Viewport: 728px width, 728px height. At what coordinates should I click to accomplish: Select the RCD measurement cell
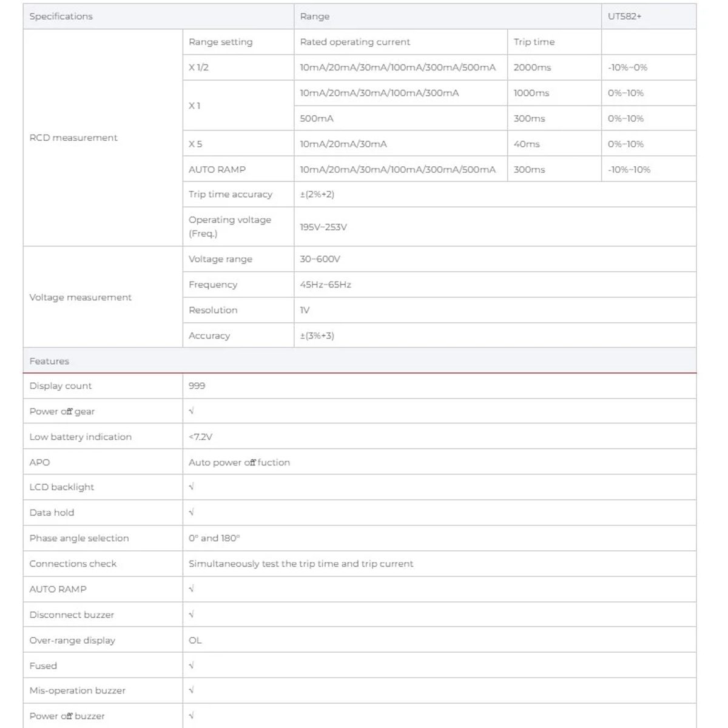pyautogui.click(x=103, y=138)
